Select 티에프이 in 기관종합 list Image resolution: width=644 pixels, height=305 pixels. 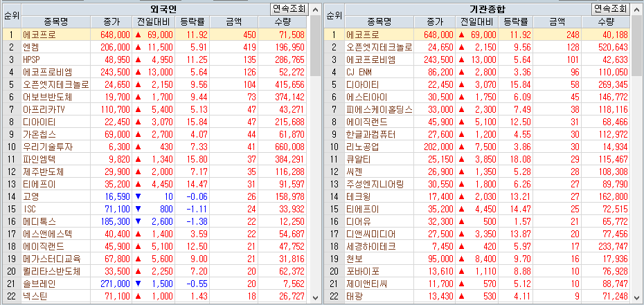point(478,210)
